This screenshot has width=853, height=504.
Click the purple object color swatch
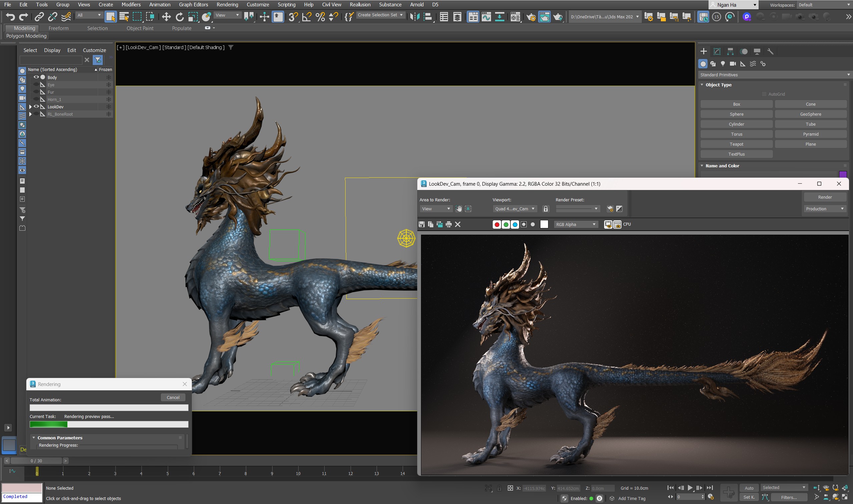click(842, 174)
